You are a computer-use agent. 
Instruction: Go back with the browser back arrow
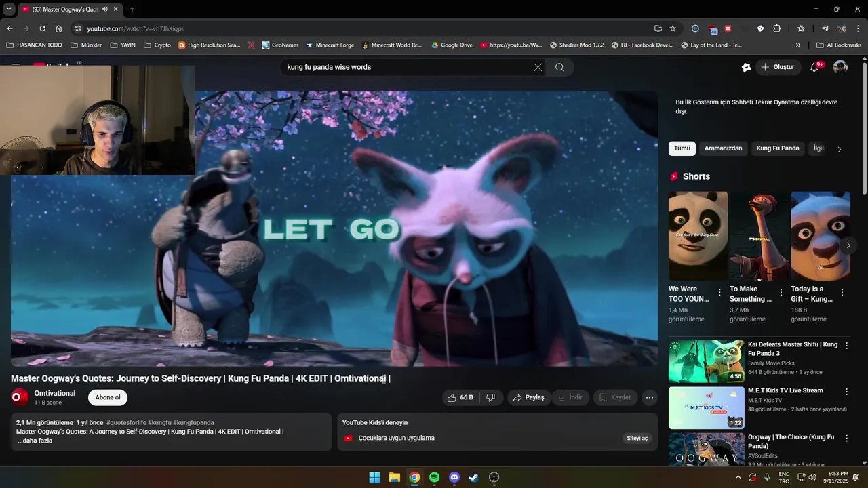pyautogui.click(x=9, y=28)
